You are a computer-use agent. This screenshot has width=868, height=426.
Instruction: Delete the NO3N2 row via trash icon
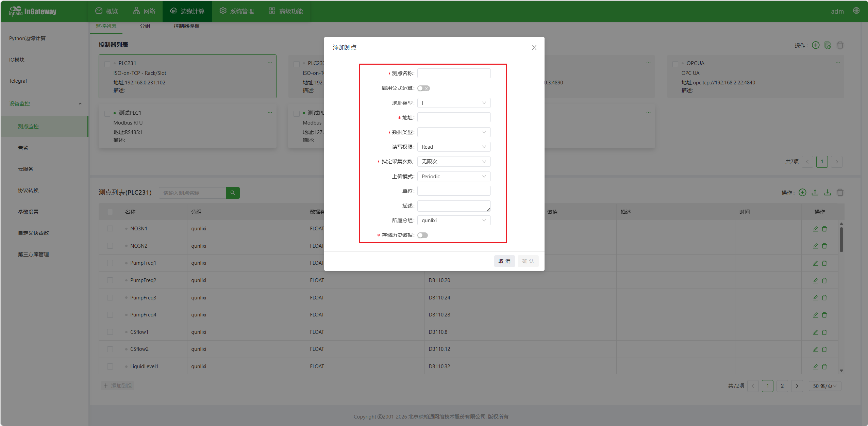click(824, 246)
